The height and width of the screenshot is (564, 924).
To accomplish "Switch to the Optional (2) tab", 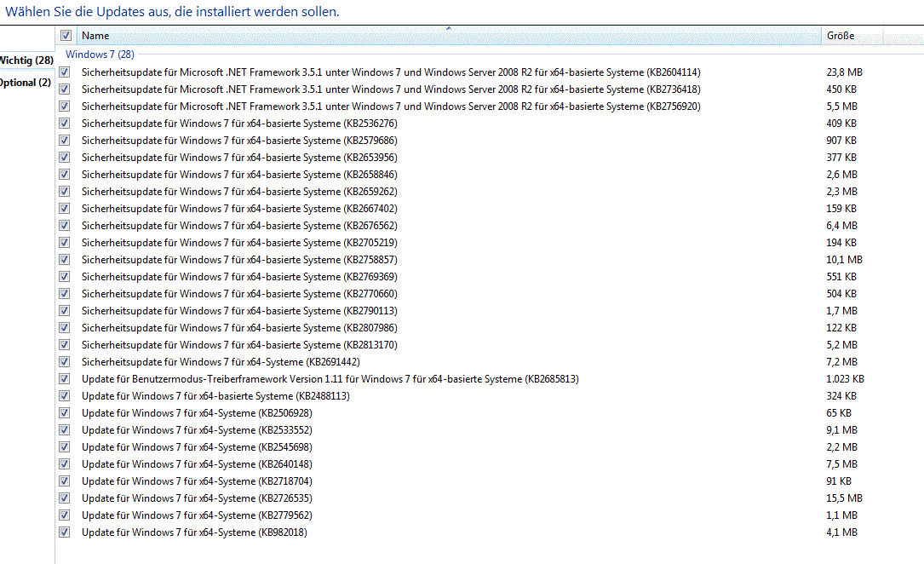I will pyautogui.click(x=26, y=83).
